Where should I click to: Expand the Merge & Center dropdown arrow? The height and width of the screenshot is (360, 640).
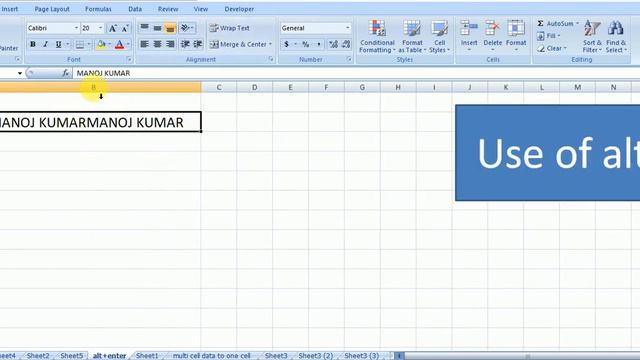[270, 44]
